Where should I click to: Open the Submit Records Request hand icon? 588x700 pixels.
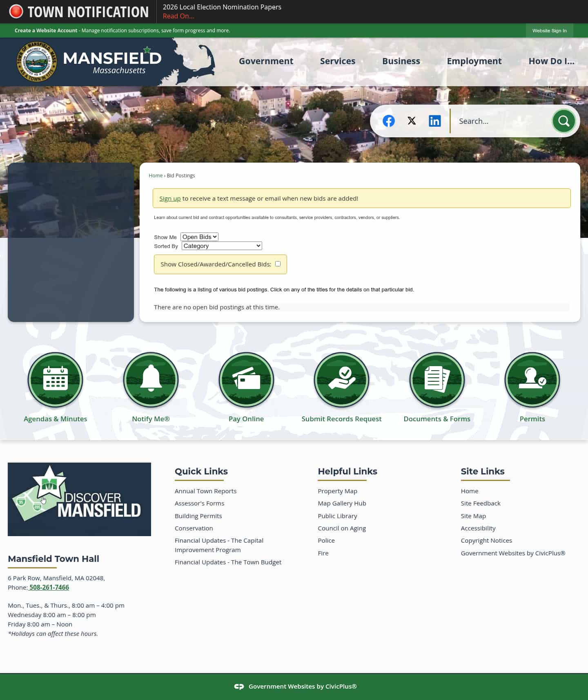[341, 380]
